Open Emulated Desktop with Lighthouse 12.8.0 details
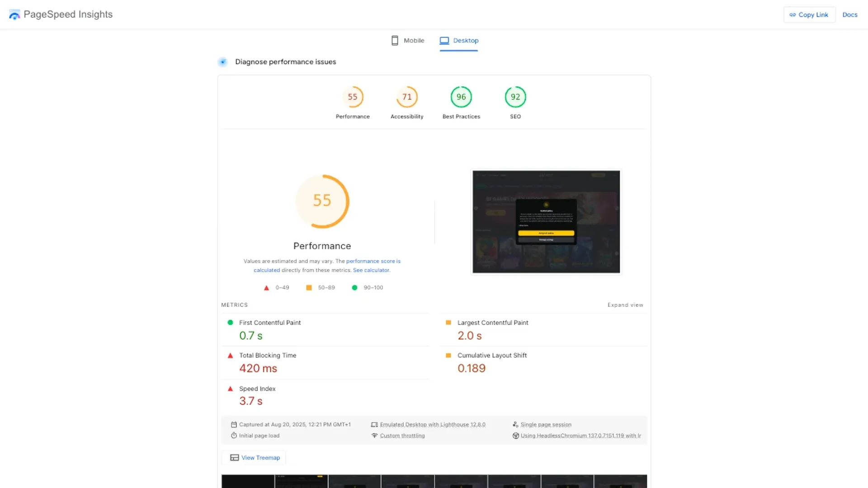The image size is (868, 488). (433, 425)
